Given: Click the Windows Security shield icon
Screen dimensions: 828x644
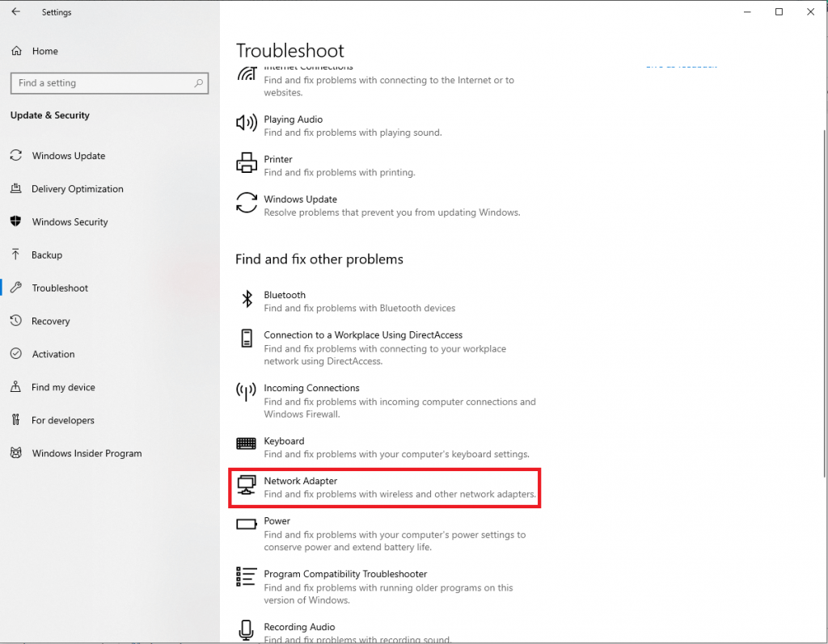Looking at the screenshot, I should click(16, 221).
